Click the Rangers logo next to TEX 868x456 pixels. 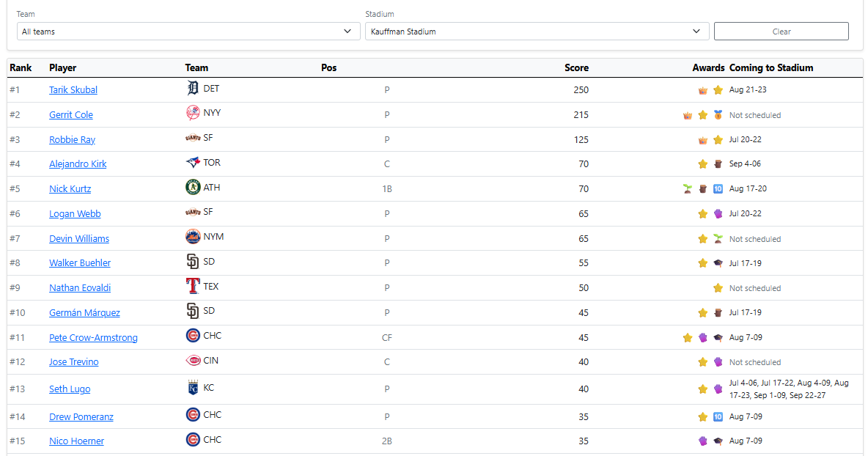193,286
